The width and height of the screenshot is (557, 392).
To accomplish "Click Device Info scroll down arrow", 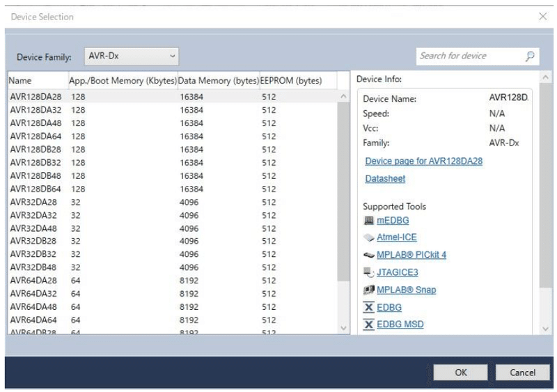I will coord(546,329).
